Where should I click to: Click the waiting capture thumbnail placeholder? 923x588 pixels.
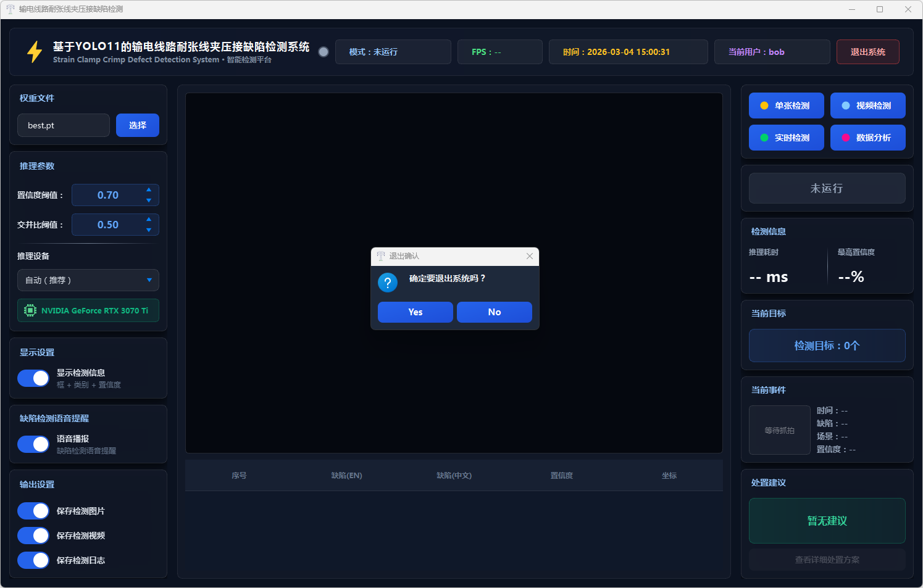779,430
